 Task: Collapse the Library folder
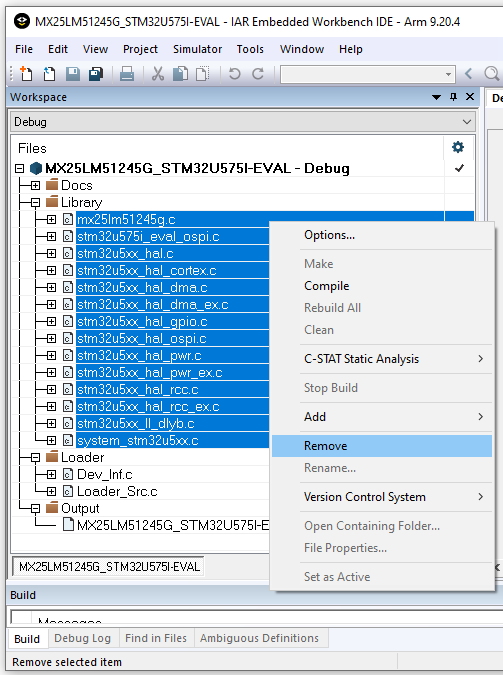pos(35,202)
